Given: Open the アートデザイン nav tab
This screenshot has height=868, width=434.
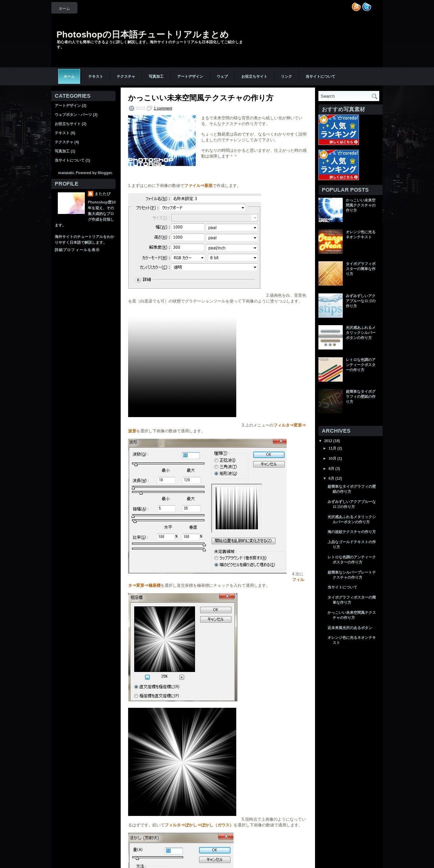Looking at the screenshot, I should 190,76.
